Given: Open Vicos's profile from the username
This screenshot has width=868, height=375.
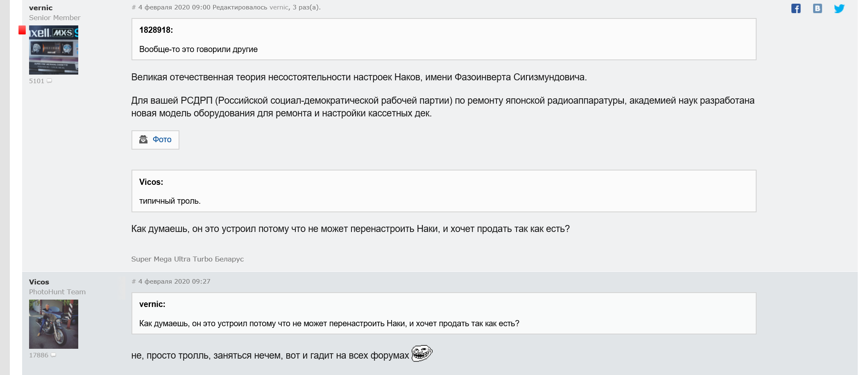Looking at the screenshot, I should pos(39,282).
